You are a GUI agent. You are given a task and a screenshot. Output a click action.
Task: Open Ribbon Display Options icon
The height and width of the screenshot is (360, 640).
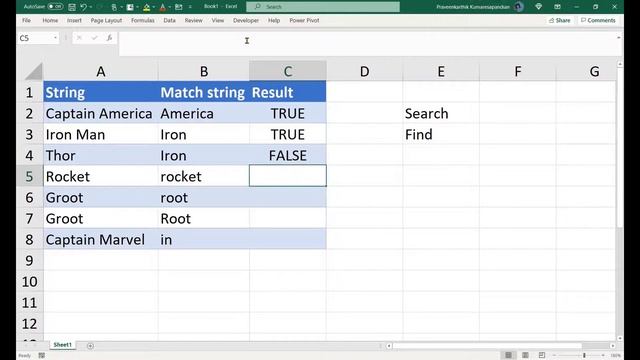557,7
